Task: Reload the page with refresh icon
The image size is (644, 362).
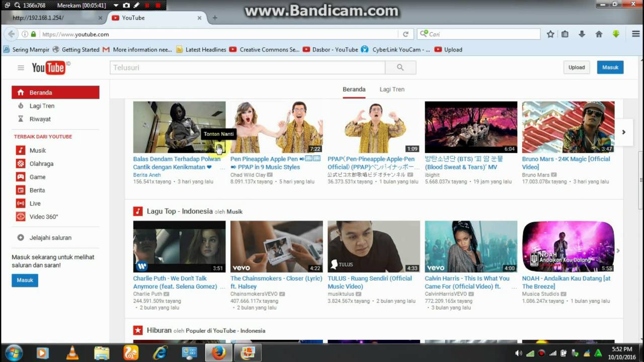Action: [406, 34]
